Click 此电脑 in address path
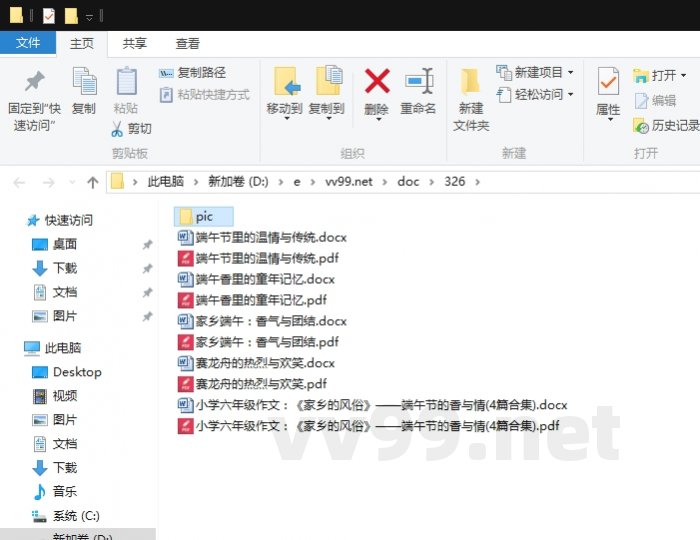Screen dimensions: 700x540 click(166, 182)
